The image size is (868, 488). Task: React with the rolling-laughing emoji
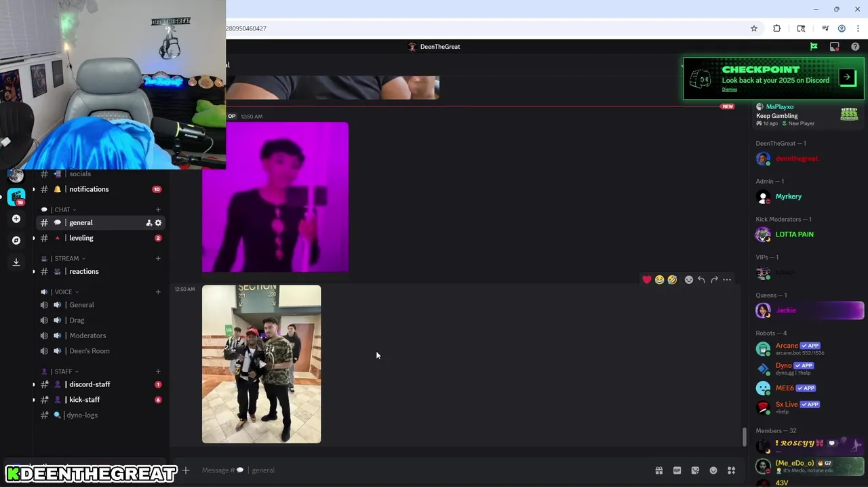tap(672, 279)
